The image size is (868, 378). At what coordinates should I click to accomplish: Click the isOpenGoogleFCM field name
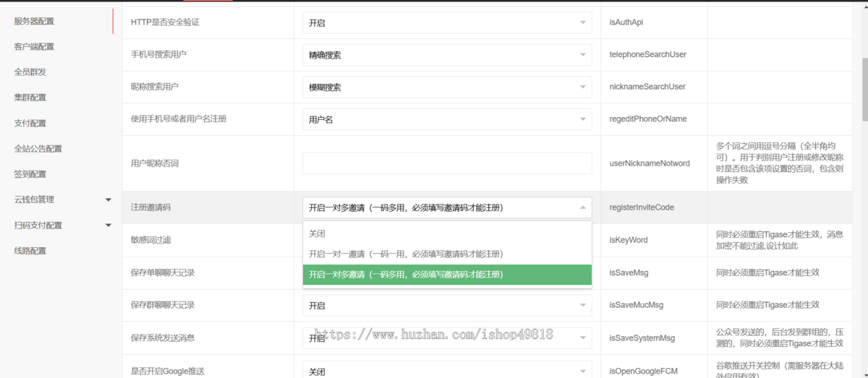tap(644, 371)
